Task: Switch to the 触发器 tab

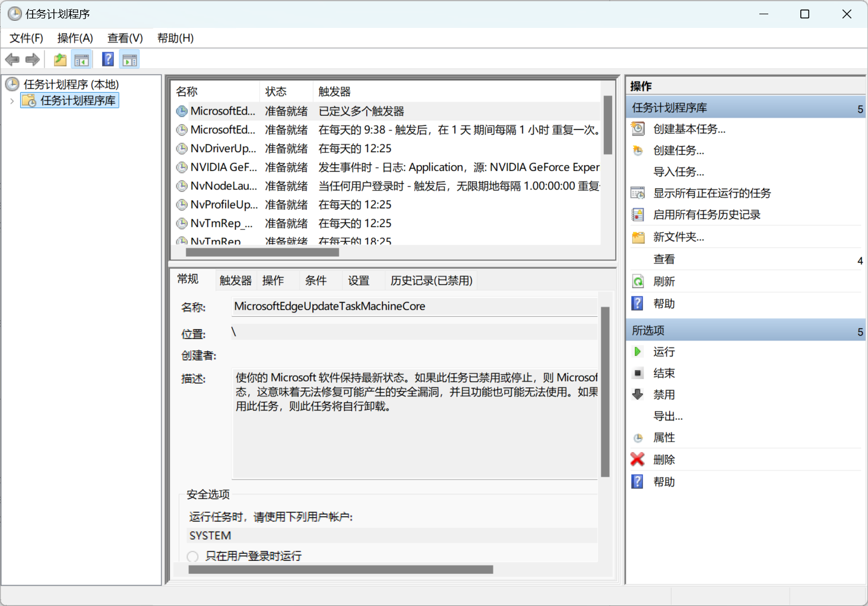Action: pos(235,280)
